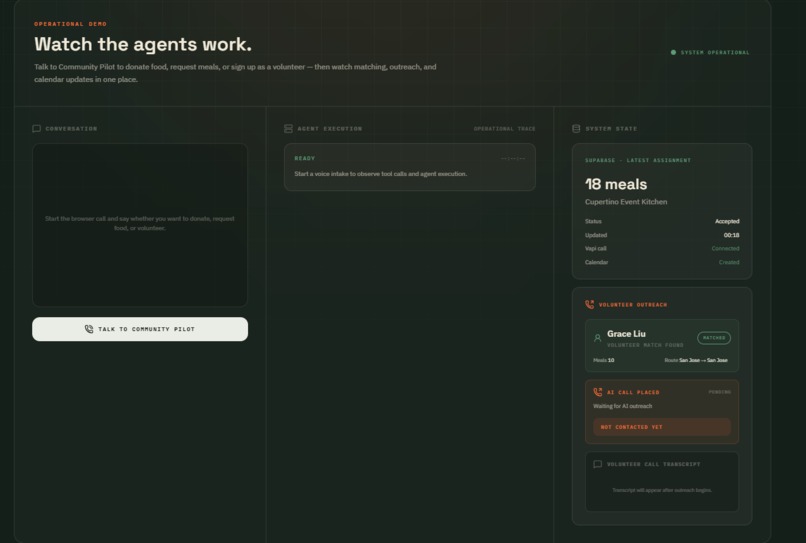Click the Waiting for AI outreach text
Screen dimensions: 806x543
[x=622, y=406]
